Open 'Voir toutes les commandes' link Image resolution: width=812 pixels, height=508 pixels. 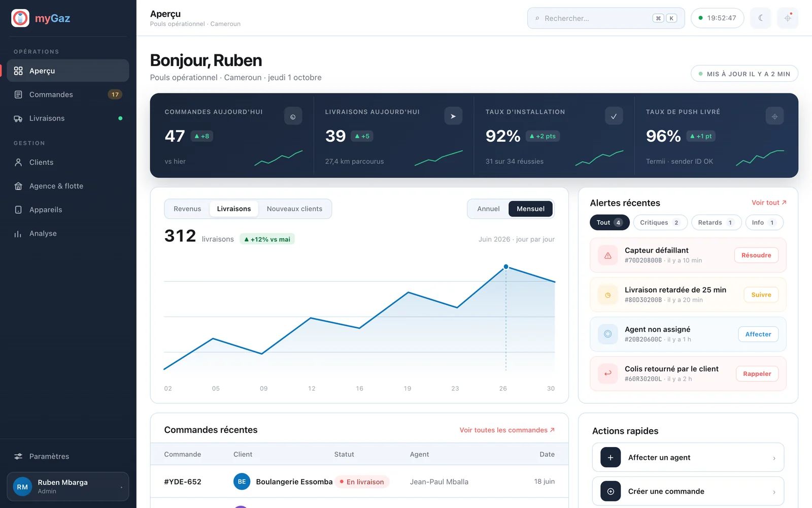tap(507, 430)
